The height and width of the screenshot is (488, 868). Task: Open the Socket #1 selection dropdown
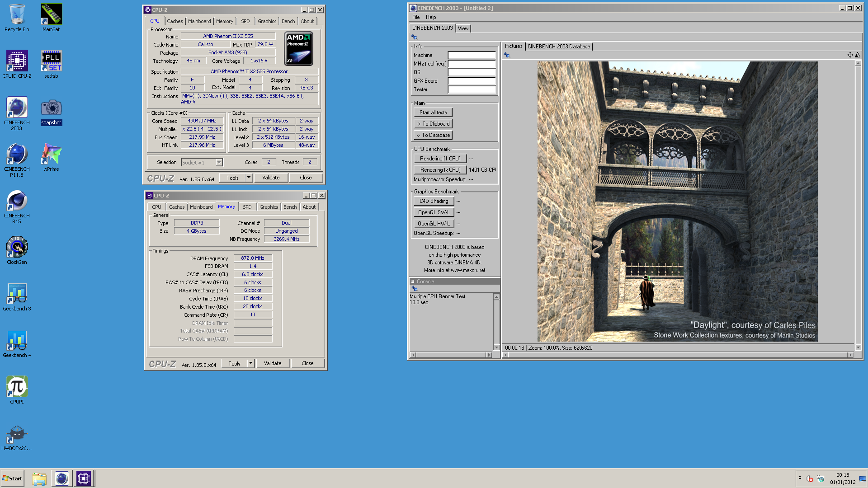[219, 163]
